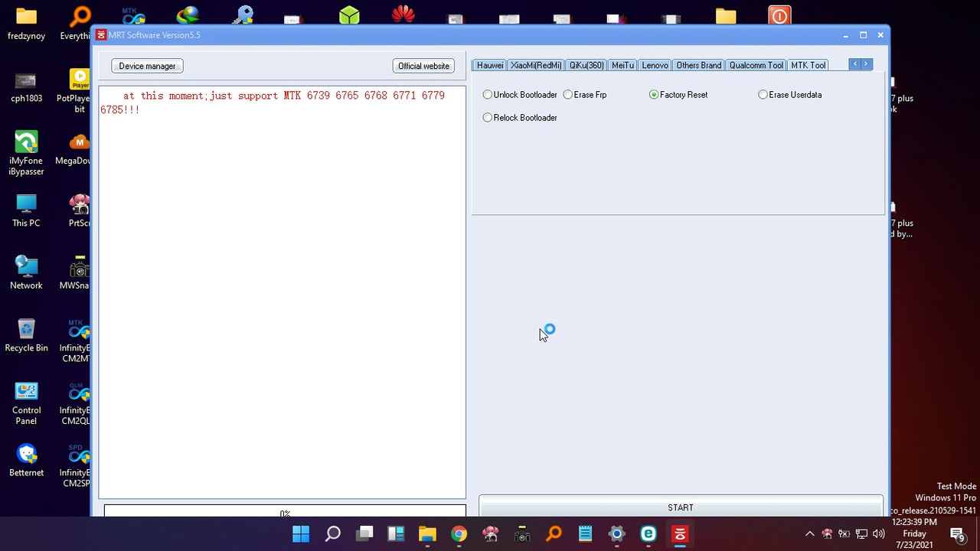Click the MRT Software taskbar icon

pos(680,533)
